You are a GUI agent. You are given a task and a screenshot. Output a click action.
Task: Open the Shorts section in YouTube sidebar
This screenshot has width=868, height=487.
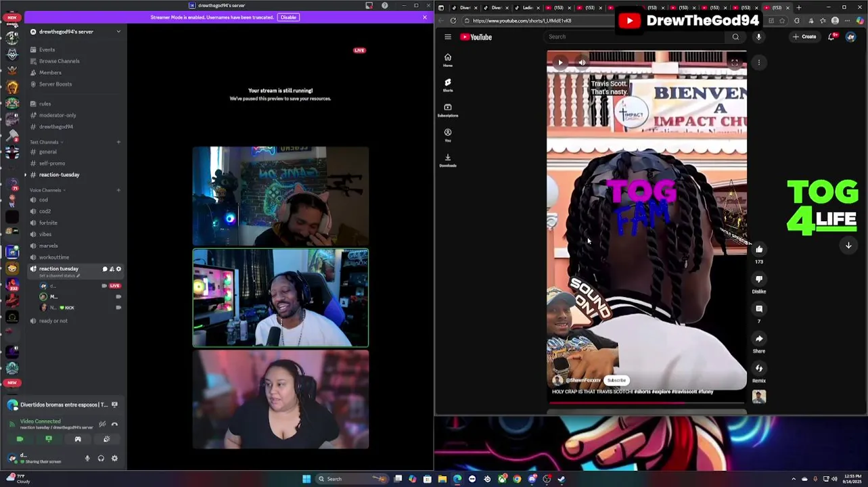click(447, 85)
